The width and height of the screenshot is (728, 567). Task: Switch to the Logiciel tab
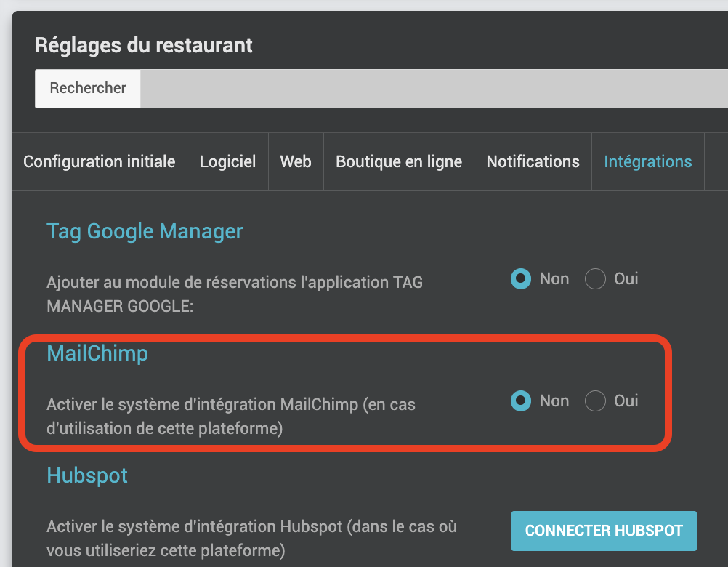(227, 161)
